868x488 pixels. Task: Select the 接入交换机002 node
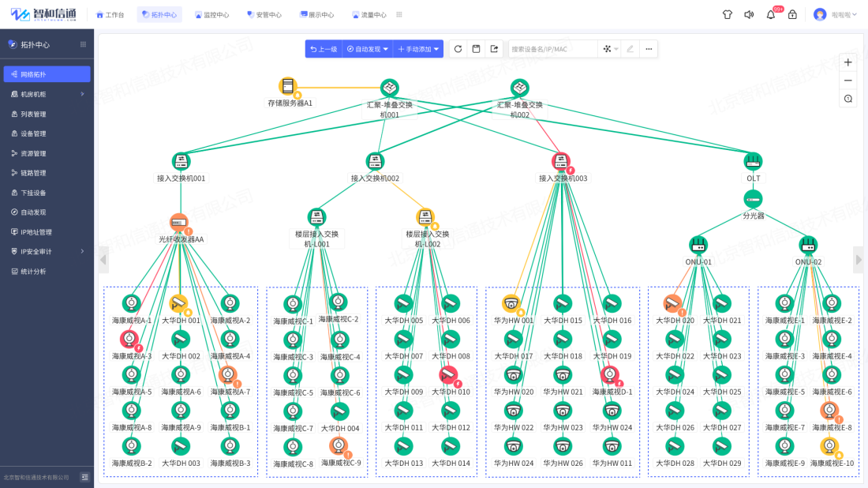(x=375, y=161)
